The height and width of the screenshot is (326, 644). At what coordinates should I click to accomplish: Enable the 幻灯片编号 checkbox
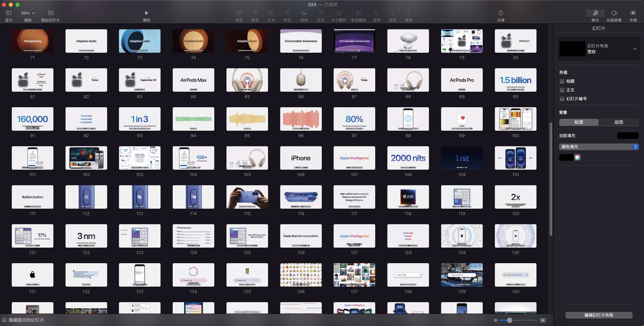562,99
